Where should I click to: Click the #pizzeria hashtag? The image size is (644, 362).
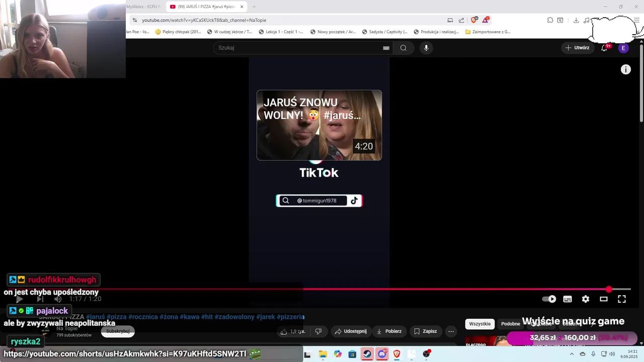point(291,317)
